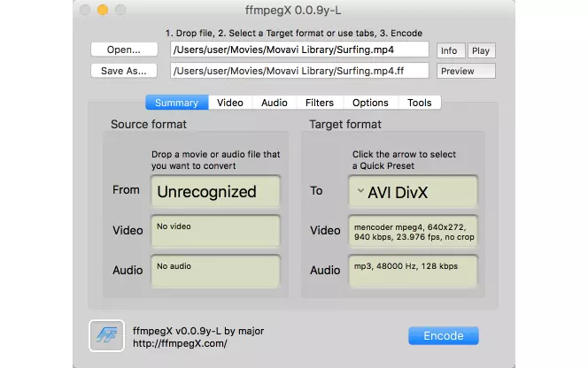Click the mencoder mpeg4 target video settings
Viewport: 588px width, 368px height.
(x=413, y=231)
